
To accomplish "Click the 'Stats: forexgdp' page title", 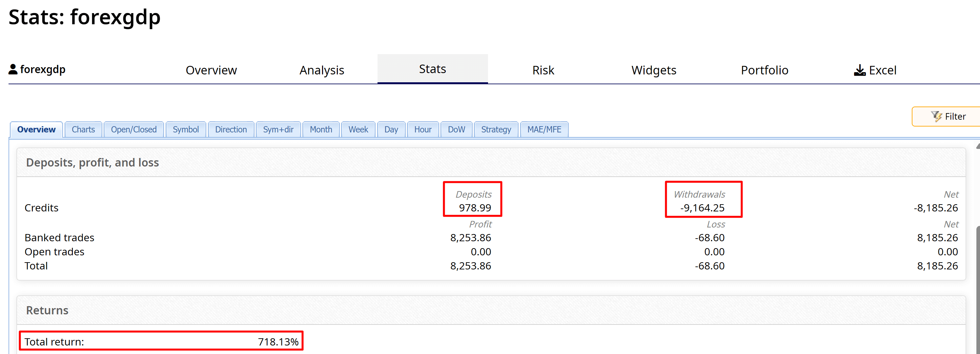I will coord(85,17).
